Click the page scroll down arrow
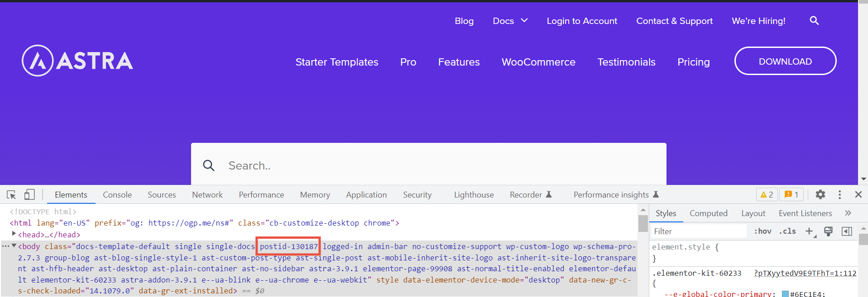 [x=863, y=179]
